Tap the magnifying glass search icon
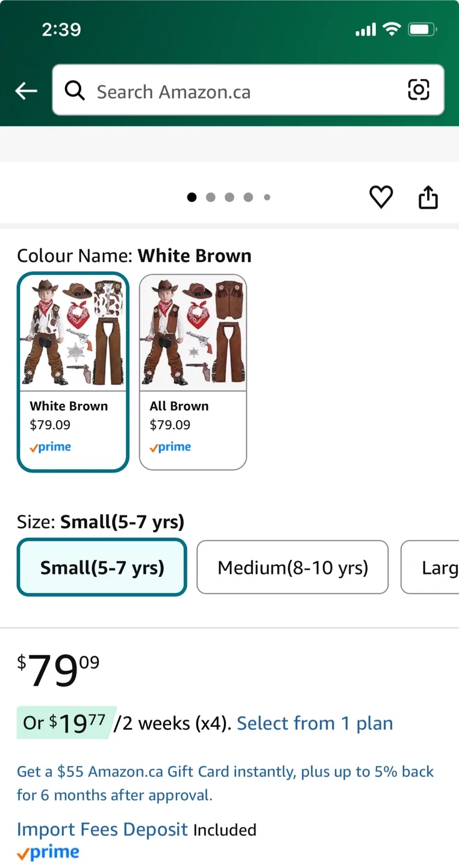Viewport: 459px width, 868px height. point(74,90)
